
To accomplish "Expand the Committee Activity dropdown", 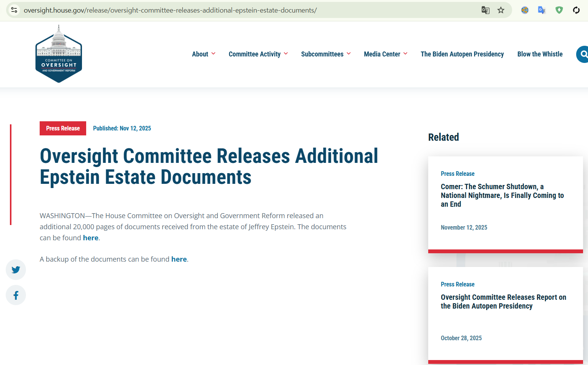I will click(x=258, y=54).
